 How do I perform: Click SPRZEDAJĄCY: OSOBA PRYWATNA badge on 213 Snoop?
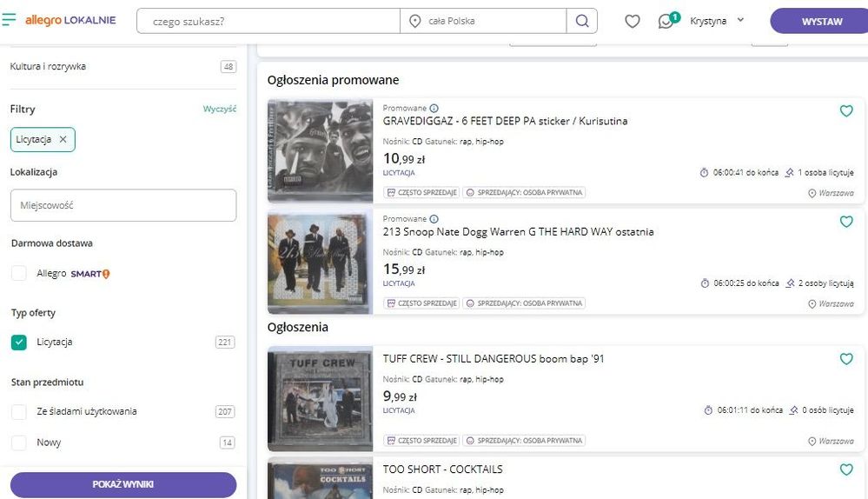(524, 303)
